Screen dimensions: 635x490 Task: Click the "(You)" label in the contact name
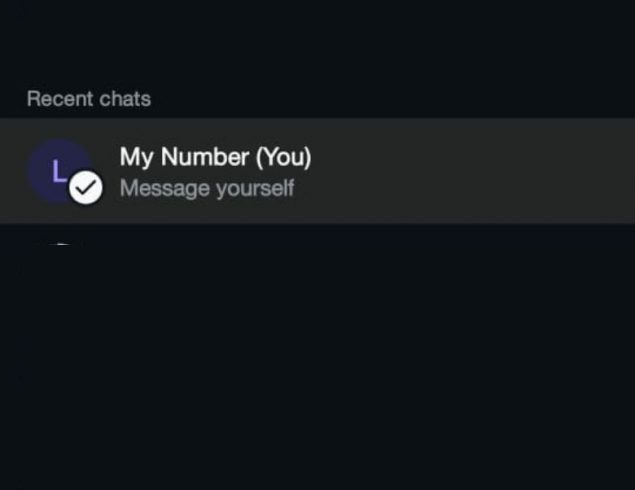point(284,157)
